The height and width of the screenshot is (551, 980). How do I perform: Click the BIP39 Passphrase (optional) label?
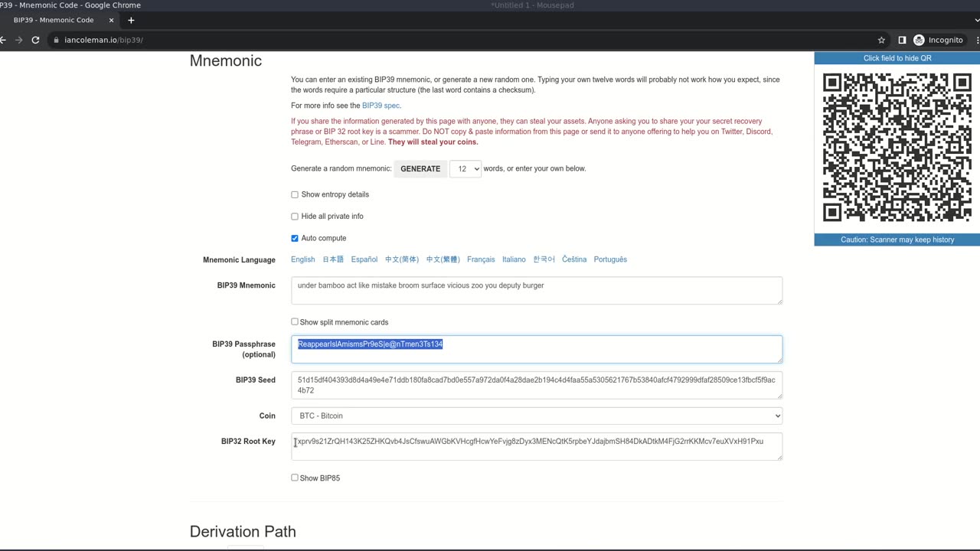pyautogui.click(x=243, y=349)
